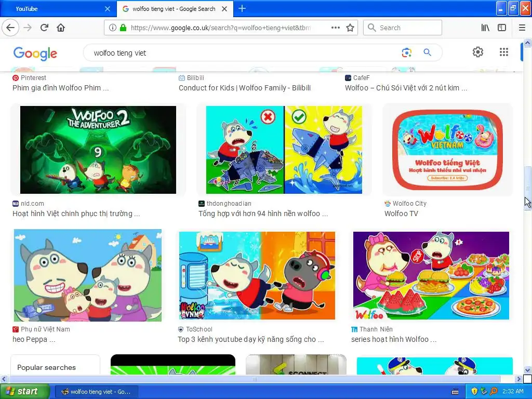Image resolution: width=532 pixels, height=399 pixels.
Task: Open the Wolfoo food table image
Action: [431, 275]
